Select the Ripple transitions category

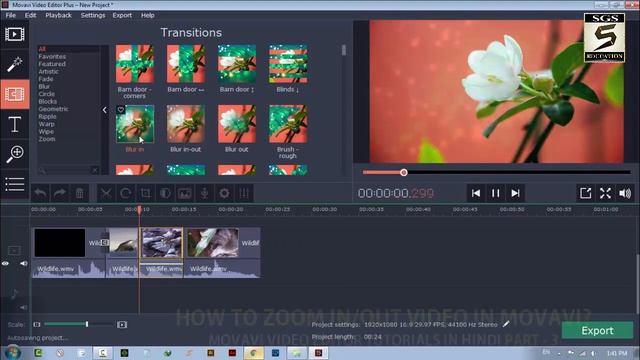(x=47, y=116)
